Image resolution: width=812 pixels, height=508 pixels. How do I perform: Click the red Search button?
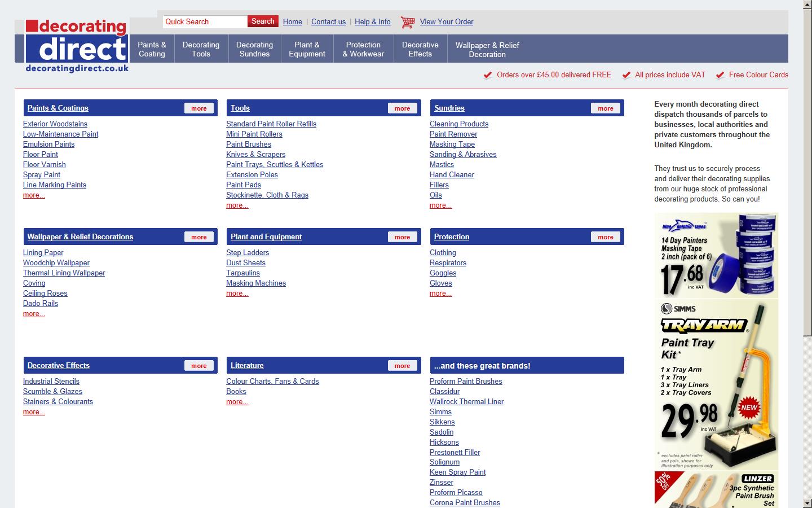coord(263,21)
